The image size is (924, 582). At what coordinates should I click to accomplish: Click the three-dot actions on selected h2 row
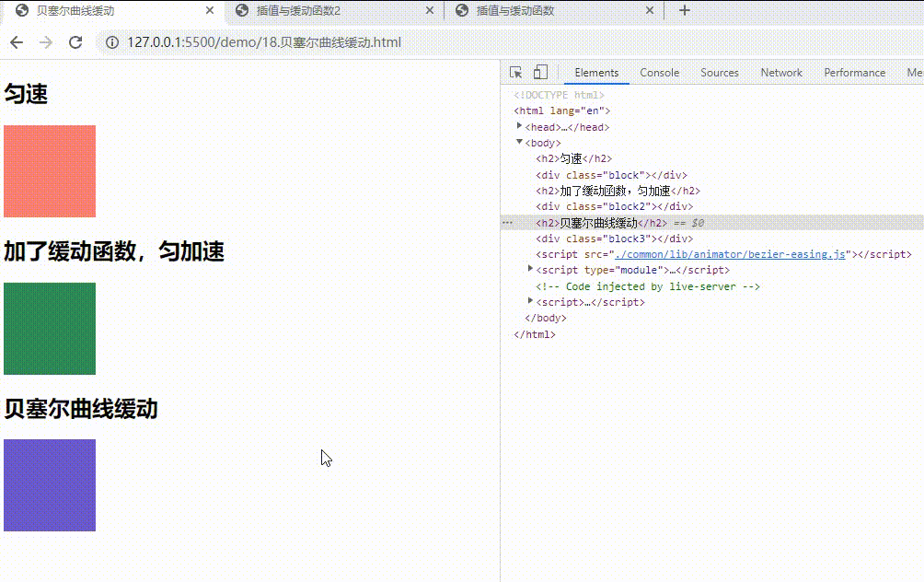click(x=507, y=223)
